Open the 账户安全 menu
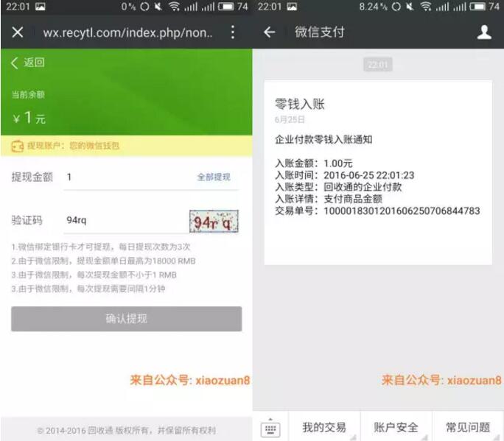This screenshot has width=504, height=441. coord(396,427)
